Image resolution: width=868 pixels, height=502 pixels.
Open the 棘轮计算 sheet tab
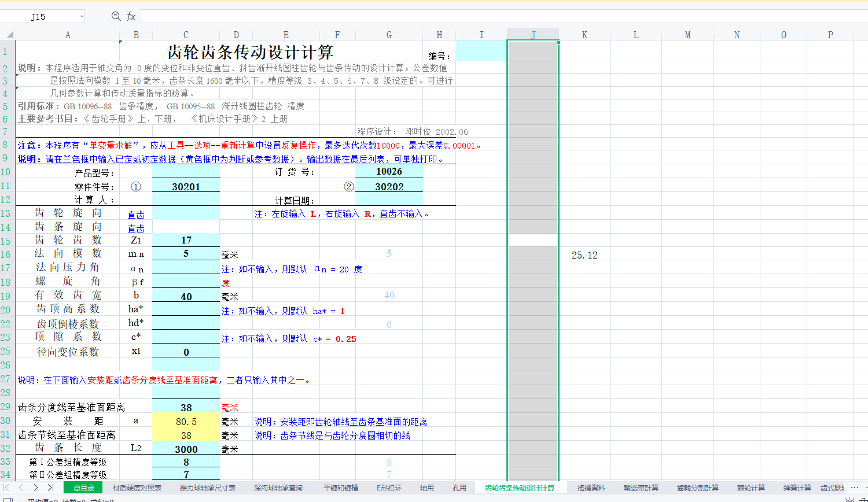point(751,488)
